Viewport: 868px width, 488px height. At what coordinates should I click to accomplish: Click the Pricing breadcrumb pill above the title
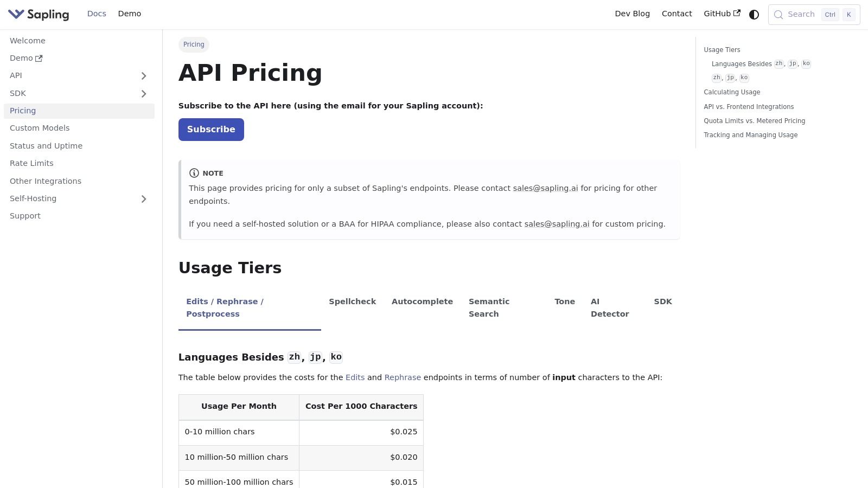click(193, 44)
